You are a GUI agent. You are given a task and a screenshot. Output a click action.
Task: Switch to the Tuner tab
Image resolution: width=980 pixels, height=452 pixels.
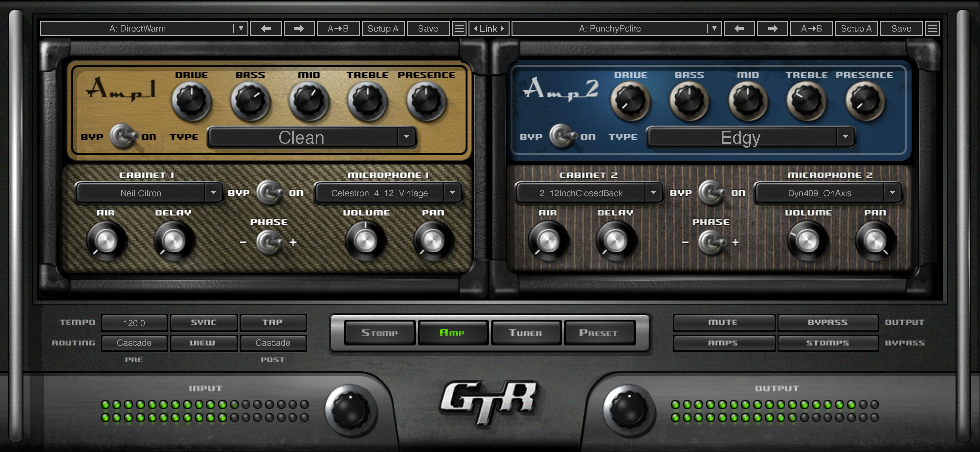[x=525, y=333]
